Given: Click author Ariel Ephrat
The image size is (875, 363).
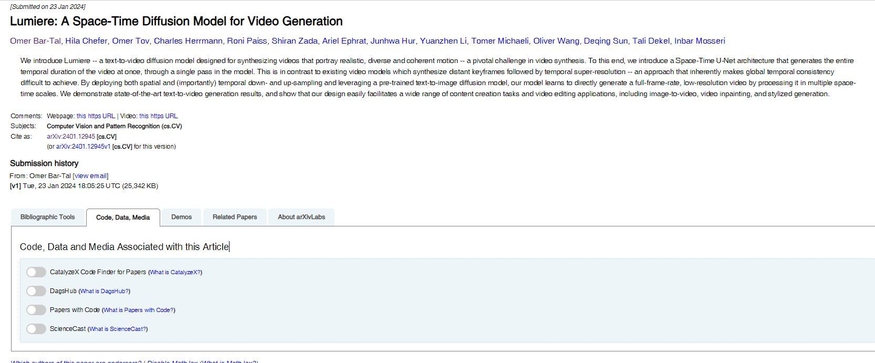Looking at the screenshot, I should (344, 41).
